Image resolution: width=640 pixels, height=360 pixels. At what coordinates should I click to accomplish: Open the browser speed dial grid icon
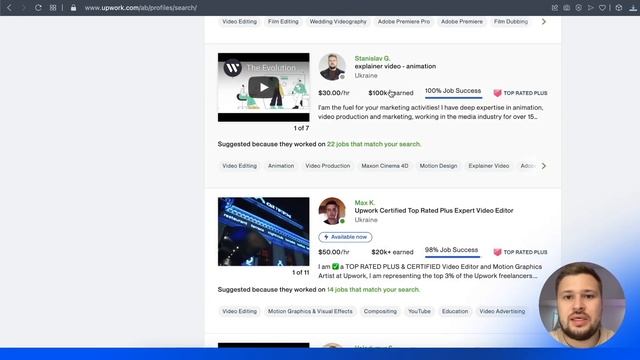53,7
